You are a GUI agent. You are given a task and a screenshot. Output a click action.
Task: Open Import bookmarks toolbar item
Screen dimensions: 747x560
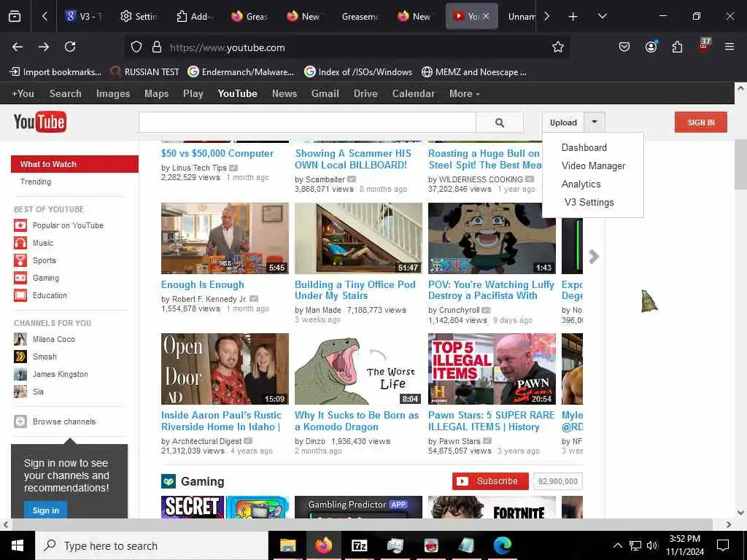click(x=55, y=72)
